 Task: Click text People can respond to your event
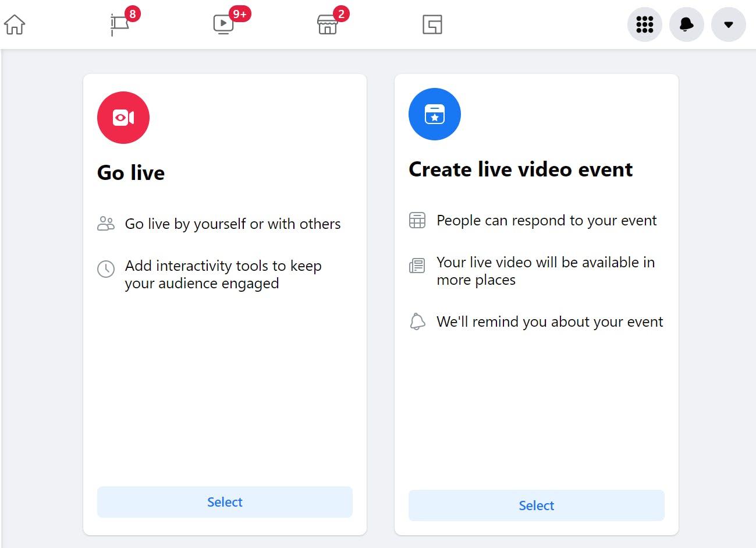point(546,221)
